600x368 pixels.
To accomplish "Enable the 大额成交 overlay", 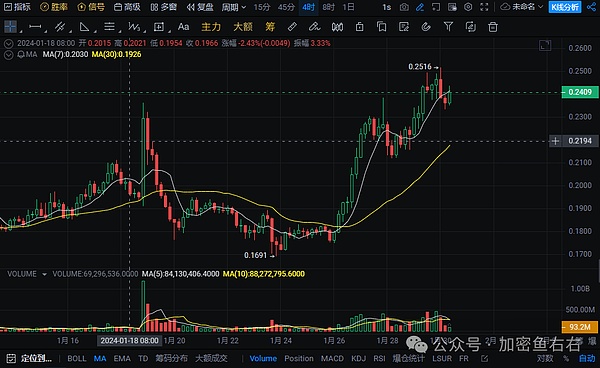I will pos(211,358).
